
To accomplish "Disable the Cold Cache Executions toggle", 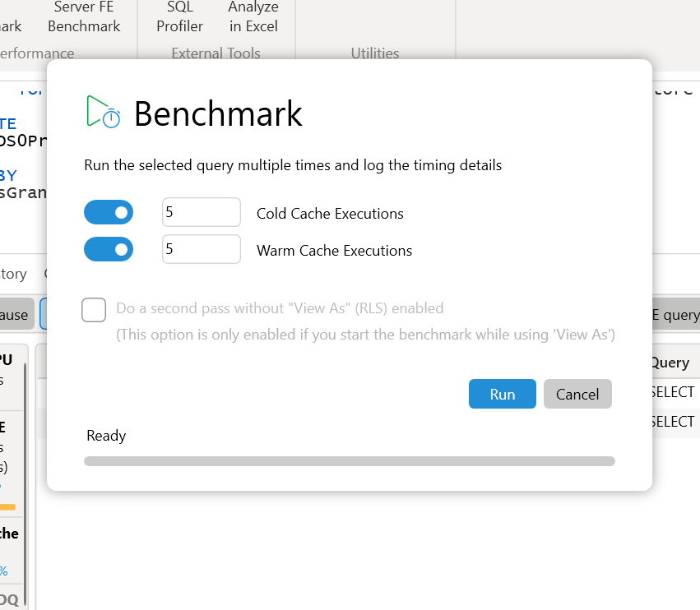I will click(x=109, y=213).
